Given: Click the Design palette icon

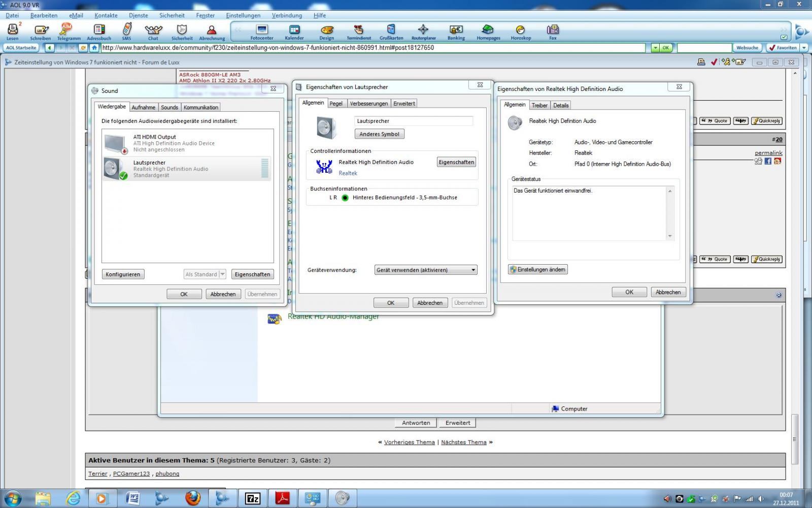Looking at the screenshot, I should tap(327, 31).
